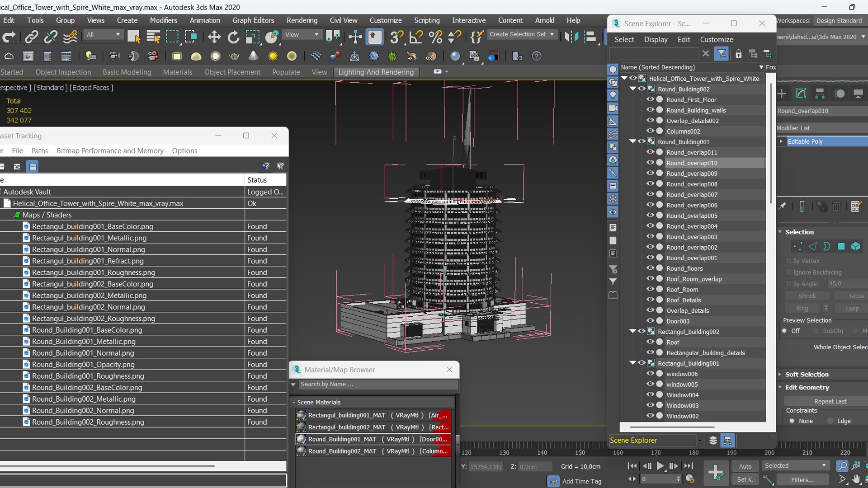The height and width of the screenshot is (488, 868).
Task: Hide the Round_First_Floor object eye icon
Action: pos(650,99)
